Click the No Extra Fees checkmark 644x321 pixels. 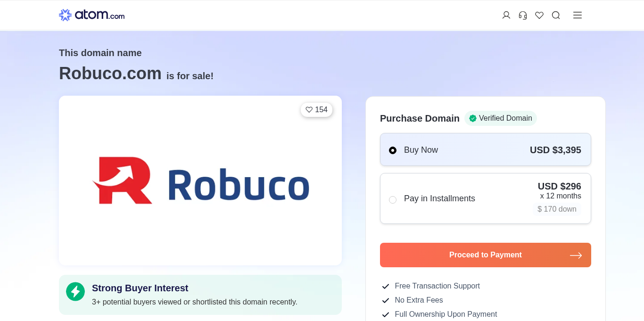pos(386,300)
